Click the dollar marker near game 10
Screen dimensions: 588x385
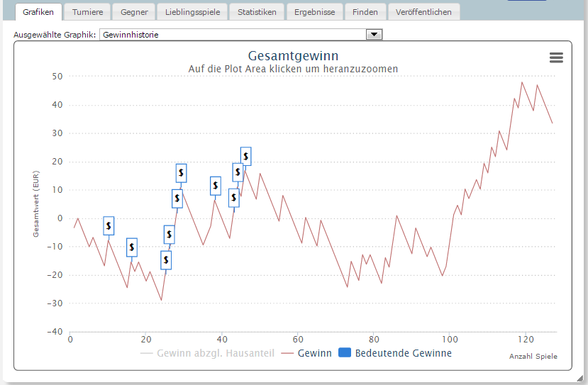(x=109, y=225)
